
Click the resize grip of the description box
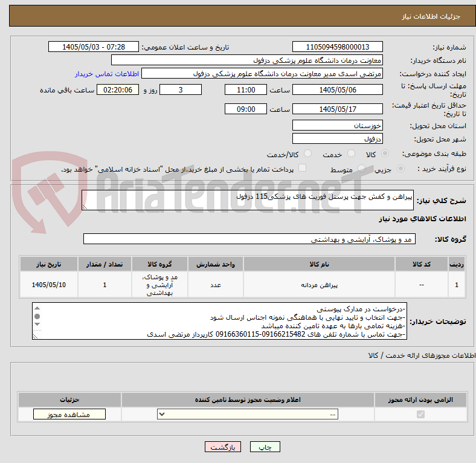(x=85, y=207)
